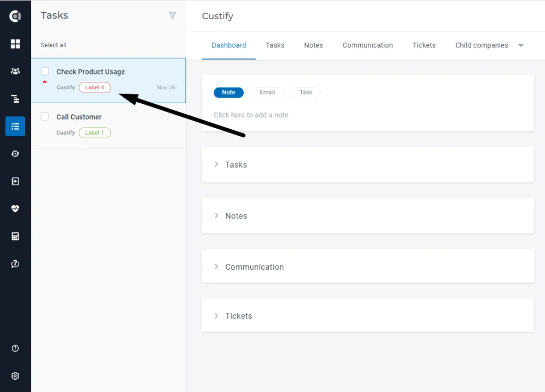Open the health score heart icon
This screenshot has height=392, width=545.
(15, 208)
